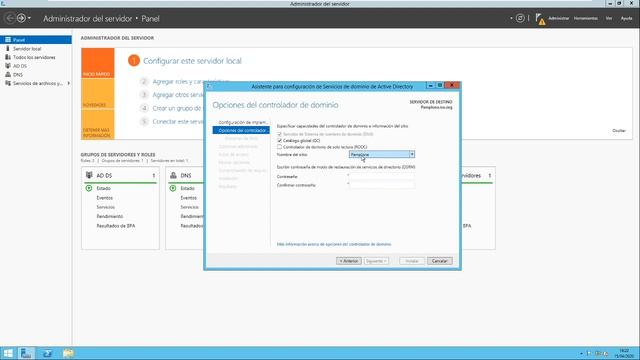
Task: Select Configuración de implementación wizard step
Action: 243,122
